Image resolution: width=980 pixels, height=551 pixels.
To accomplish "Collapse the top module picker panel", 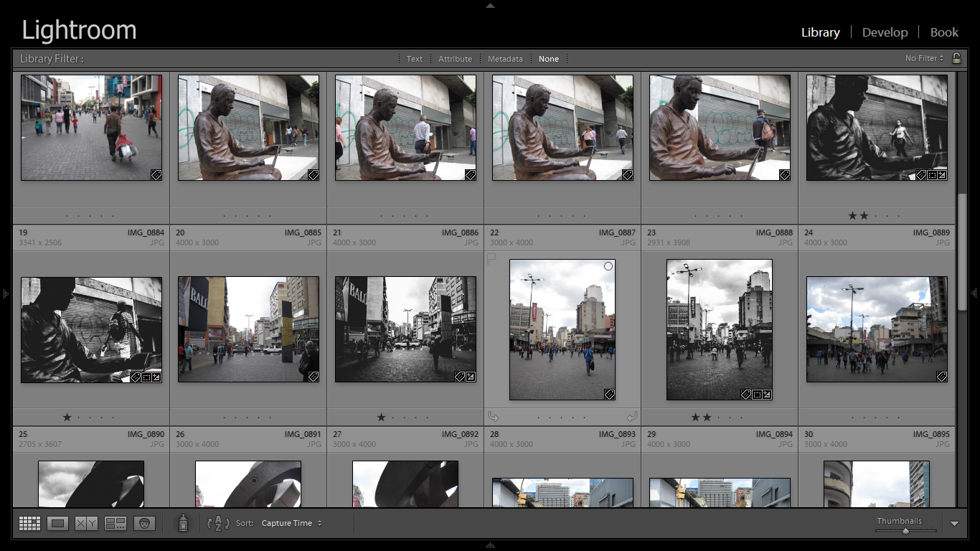I will pyautogui.click(x=490, y=5).
